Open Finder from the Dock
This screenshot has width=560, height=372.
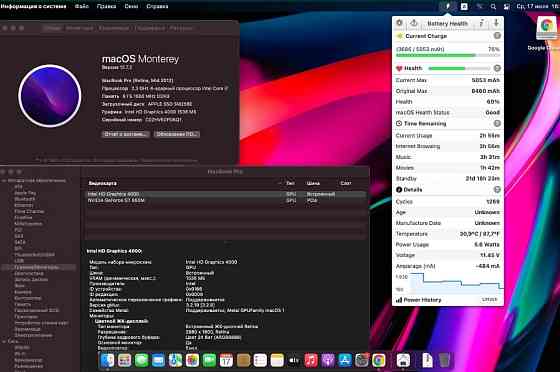click(107, 360)
